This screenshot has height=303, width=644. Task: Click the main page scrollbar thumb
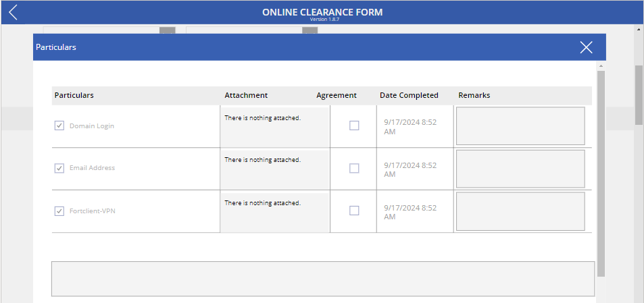639,94
